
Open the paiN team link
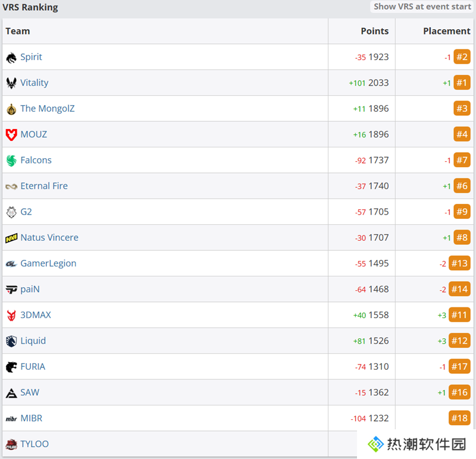(x=30, y=289)
